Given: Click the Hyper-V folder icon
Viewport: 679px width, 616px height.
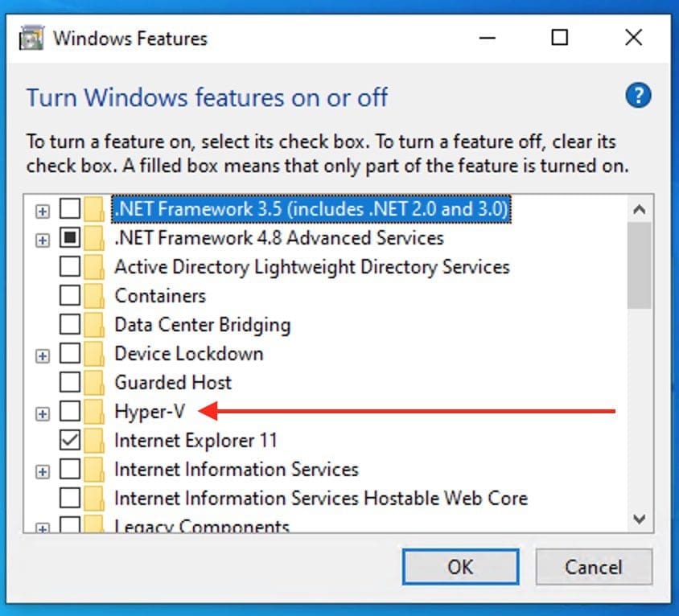Looking at the screenshot, I should coord(95,412).
